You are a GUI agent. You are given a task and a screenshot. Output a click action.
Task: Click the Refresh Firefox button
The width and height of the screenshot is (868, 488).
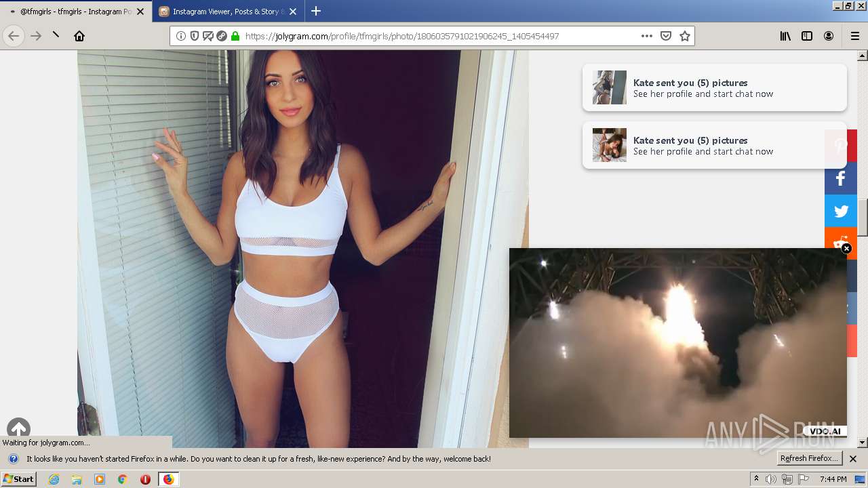tap(810, 458)
